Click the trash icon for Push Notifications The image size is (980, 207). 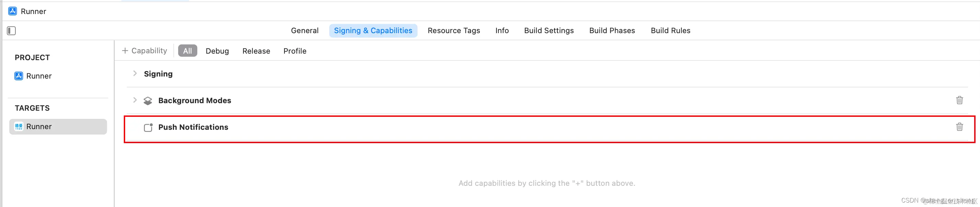[x=959, y=127]
